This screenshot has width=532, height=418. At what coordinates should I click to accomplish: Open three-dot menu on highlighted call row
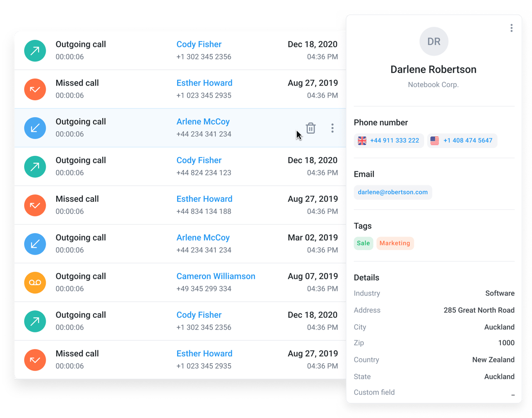coord(332,128)
